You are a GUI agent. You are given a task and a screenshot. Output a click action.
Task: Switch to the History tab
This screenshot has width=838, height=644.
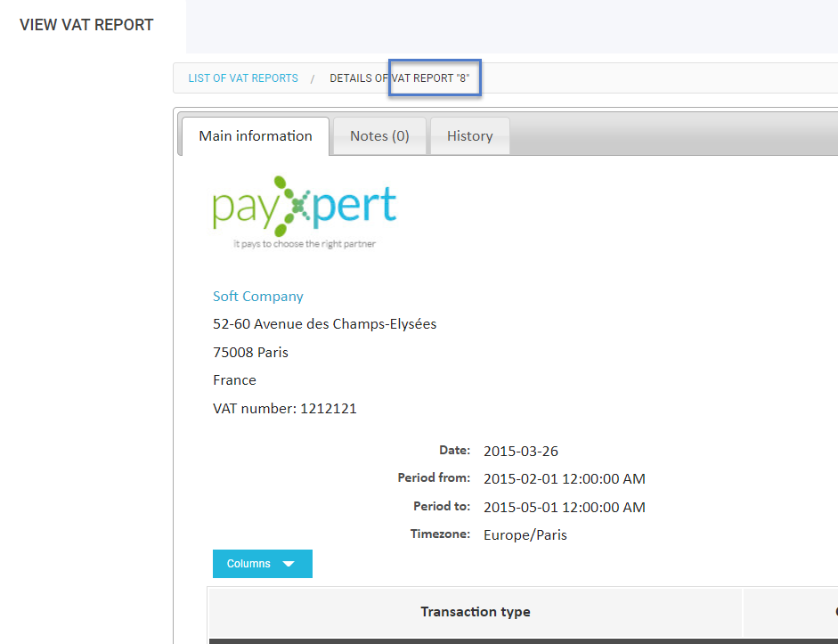[x=470, y=136]
